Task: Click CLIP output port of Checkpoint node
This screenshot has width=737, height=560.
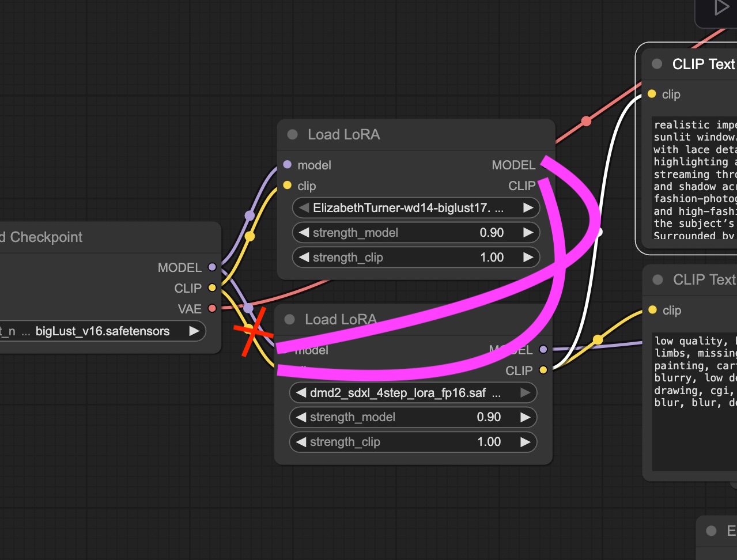Action: 212,288
